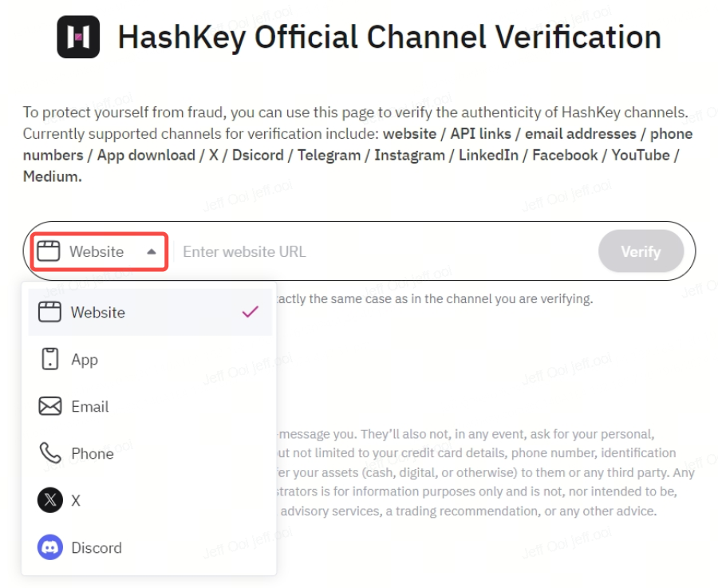718x588 pixels.
Task: Click the Discord logo icon
Action: click(50, 547)
